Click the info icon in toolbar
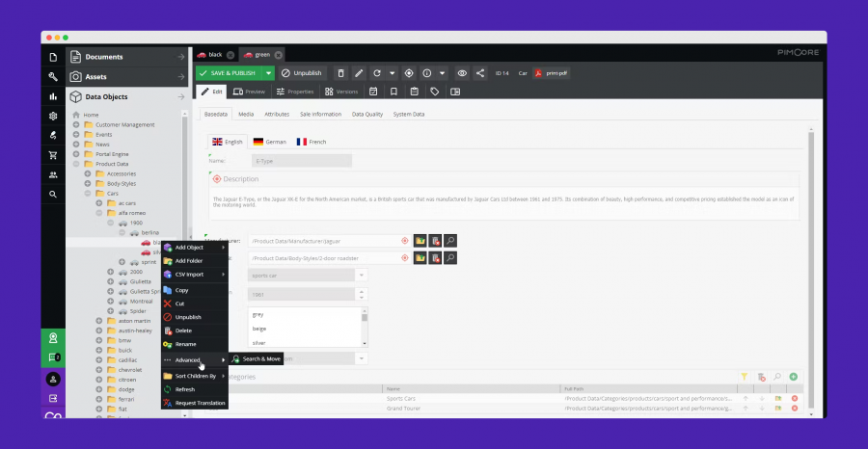This screenshot has height=449, width=868. click(x=427, y=73)
